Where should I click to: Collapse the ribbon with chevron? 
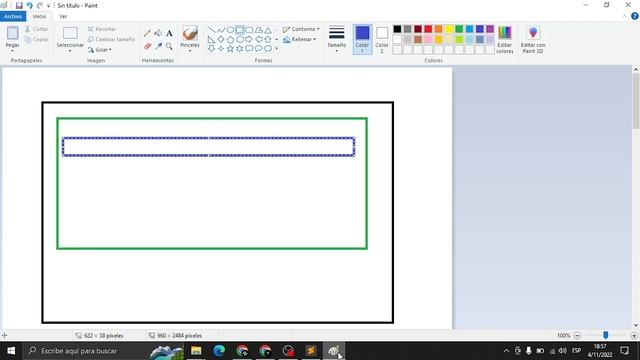click(624, 16)
